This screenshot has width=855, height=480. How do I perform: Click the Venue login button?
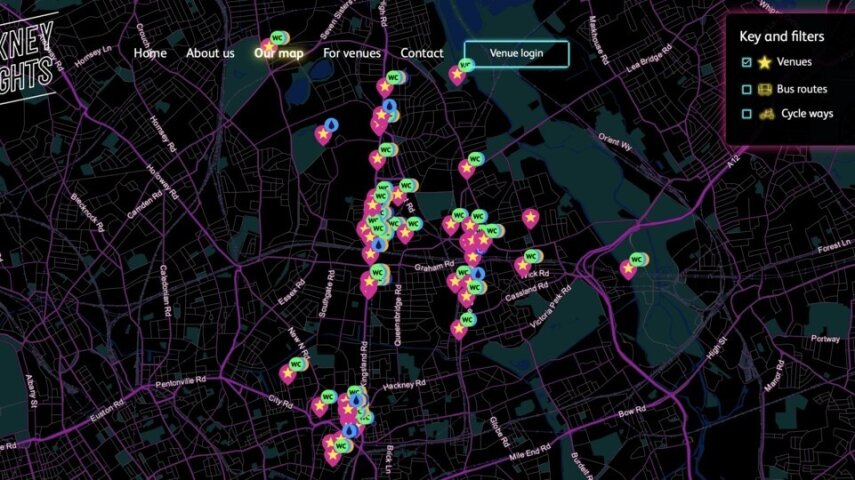click(516, 53)
